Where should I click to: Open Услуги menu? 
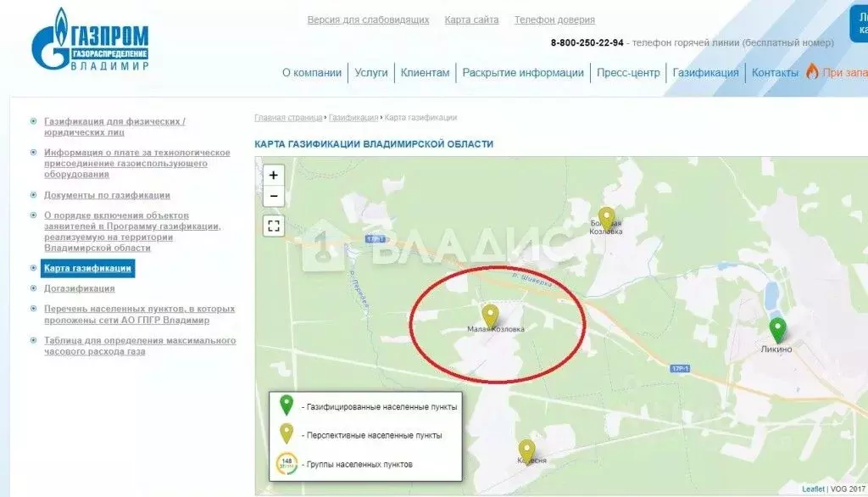(x=371, y=73)
